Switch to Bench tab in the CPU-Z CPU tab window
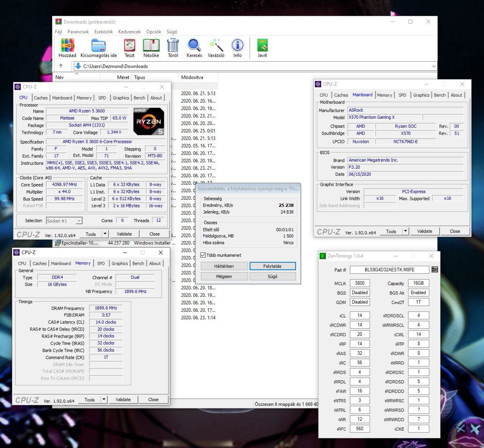 (x=139, y=98)
